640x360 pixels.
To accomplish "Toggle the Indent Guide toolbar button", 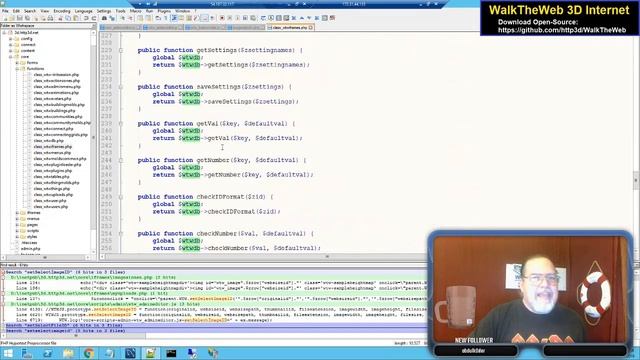I will (174, 18).
